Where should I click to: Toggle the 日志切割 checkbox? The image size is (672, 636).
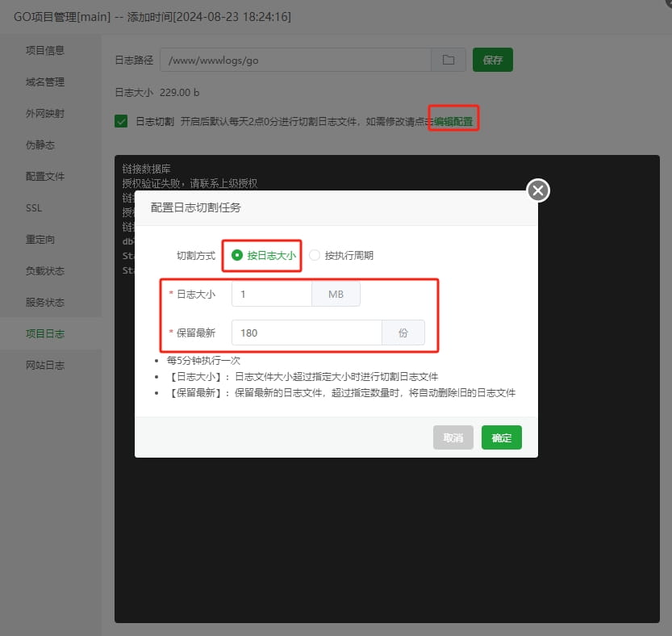pos(122,122)
